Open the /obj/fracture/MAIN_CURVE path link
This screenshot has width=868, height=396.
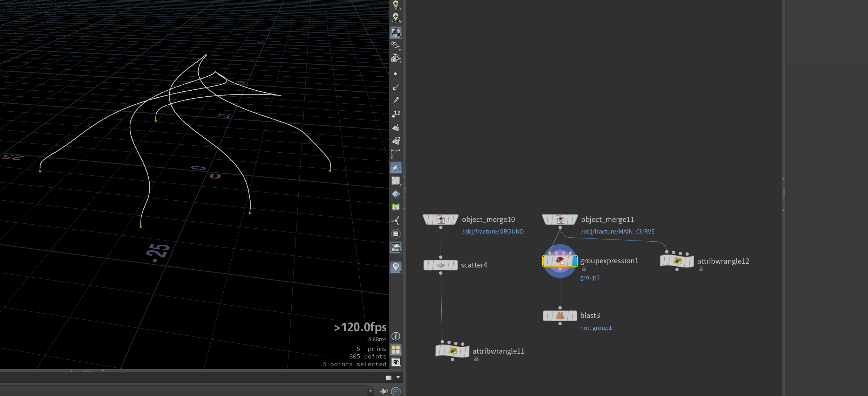618,231
